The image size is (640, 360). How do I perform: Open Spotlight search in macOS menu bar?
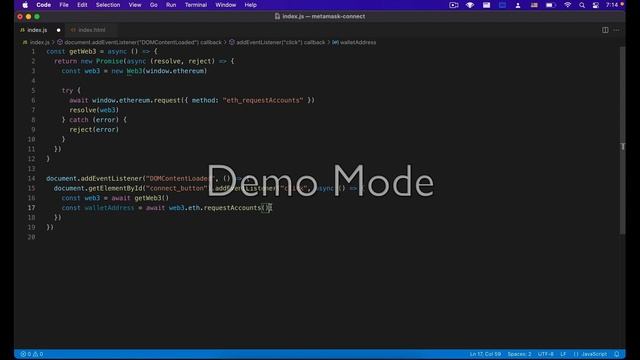coord(582,5)
